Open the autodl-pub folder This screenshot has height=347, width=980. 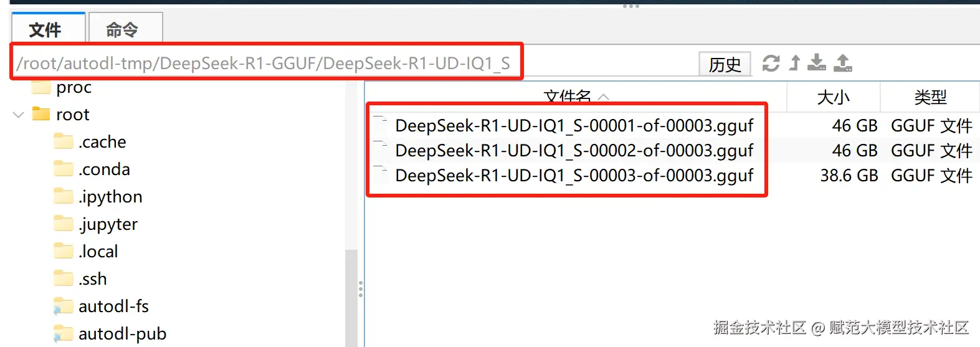pos(122,334)
